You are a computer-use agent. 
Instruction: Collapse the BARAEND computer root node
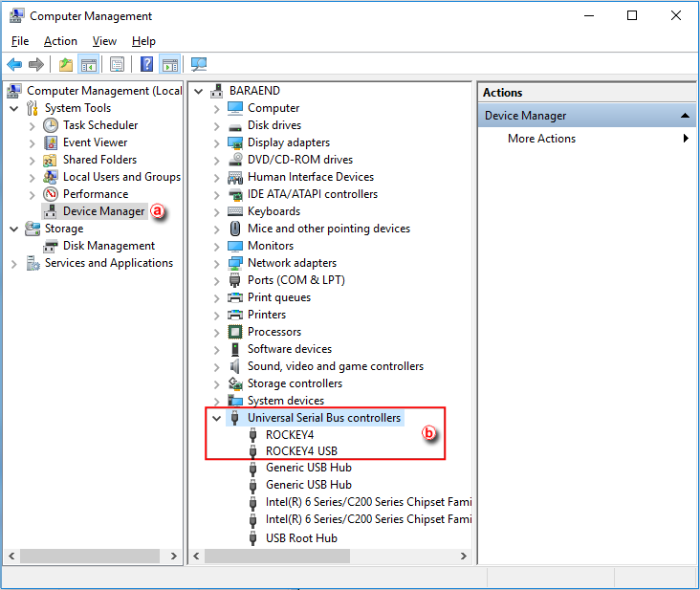pyautogui.click(x=199, y=92)
